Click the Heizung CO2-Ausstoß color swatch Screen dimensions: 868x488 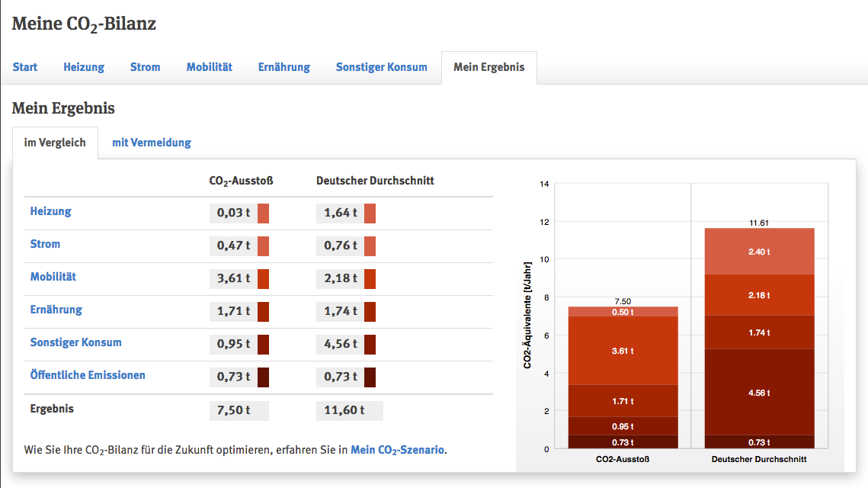[263, 213]
